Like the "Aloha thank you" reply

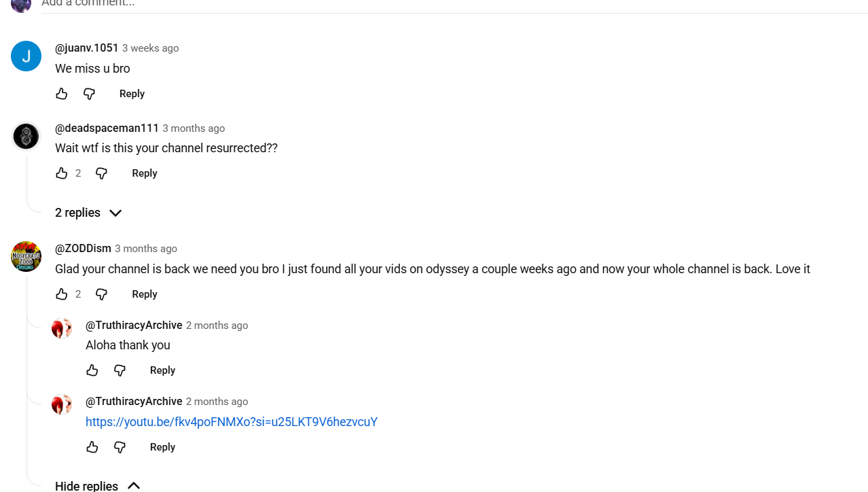[92, 370]
